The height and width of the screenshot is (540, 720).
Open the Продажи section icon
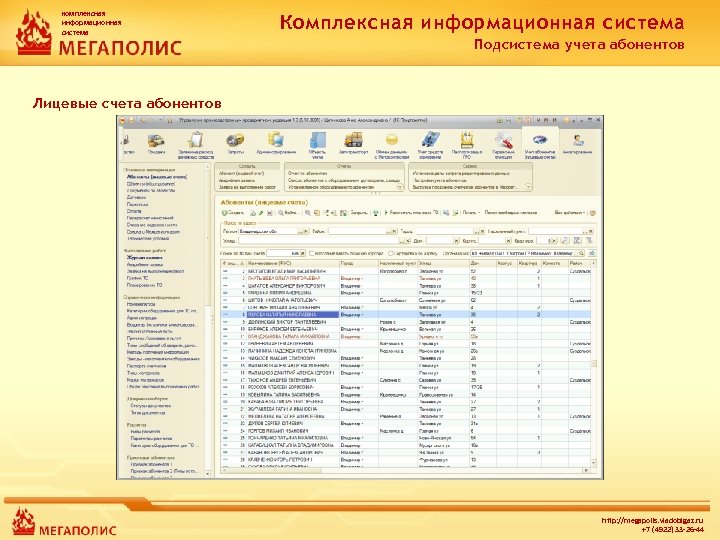[157, 141]
